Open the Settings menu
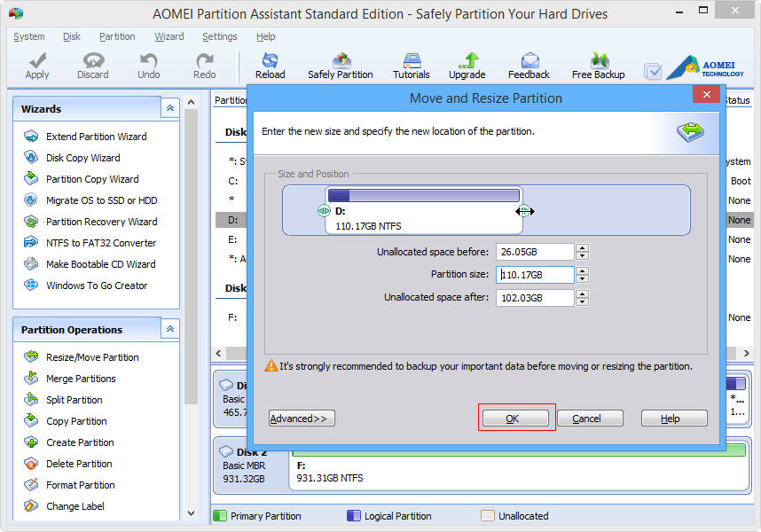761x532 pixels. 219,36
